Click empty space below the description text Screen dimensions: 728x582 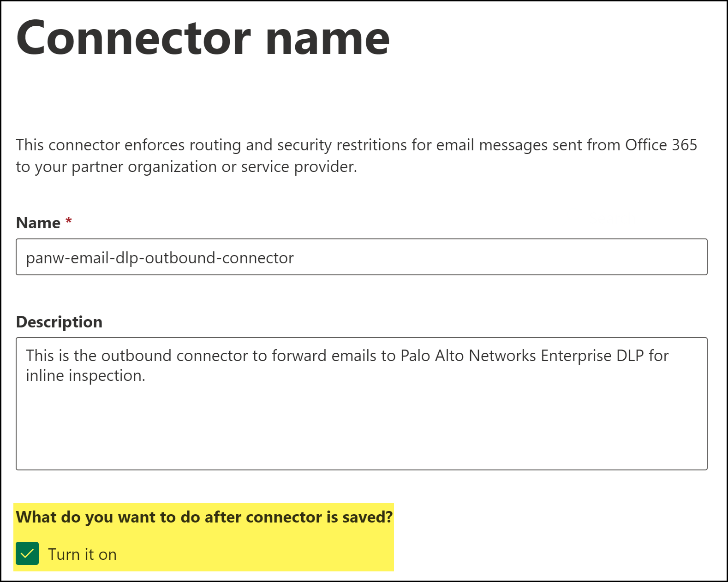361,429
